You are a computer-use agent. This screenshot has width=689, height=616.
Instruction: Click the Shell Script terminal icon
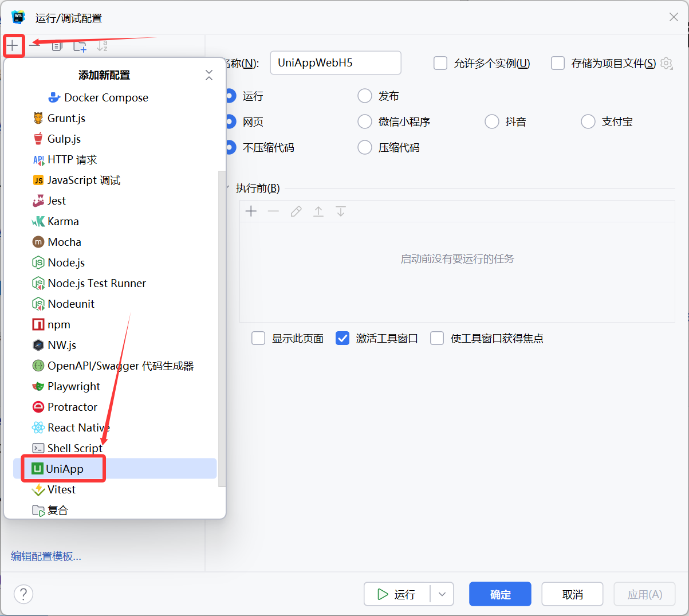pyautogui.click(x=38, y=448)
